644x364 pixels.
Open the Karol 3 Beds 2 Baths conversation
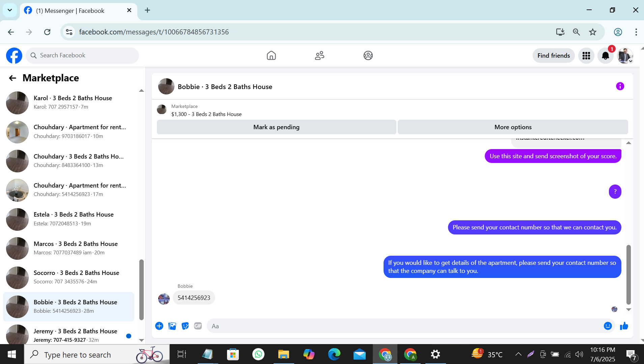click(x=69, y=103)
